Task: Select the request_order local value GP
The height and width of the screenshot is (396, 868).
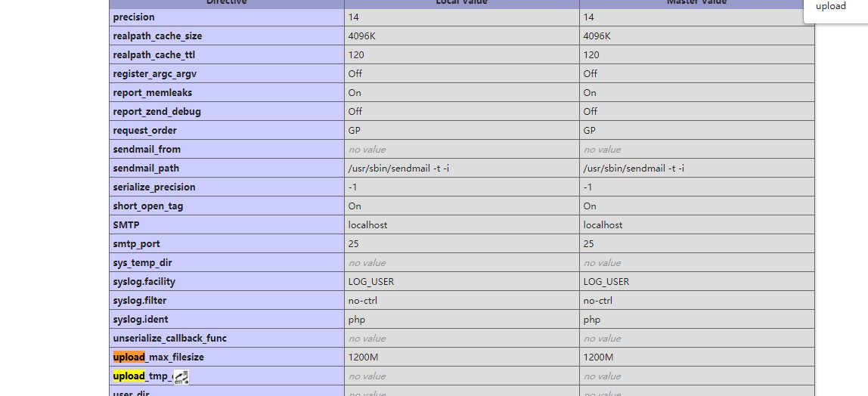Action: (354, 130)
